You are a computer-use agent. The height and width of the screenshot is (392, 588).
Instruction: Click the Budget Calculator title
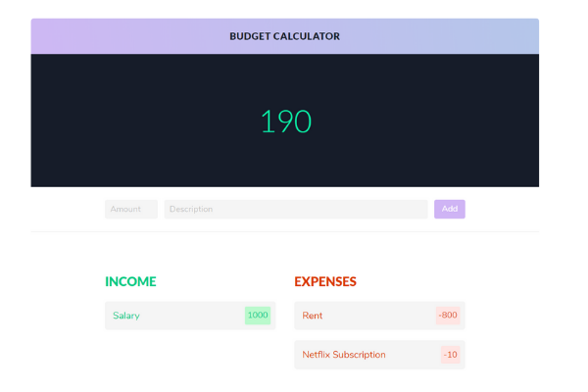pyautogui.click(x=284, y=36)
